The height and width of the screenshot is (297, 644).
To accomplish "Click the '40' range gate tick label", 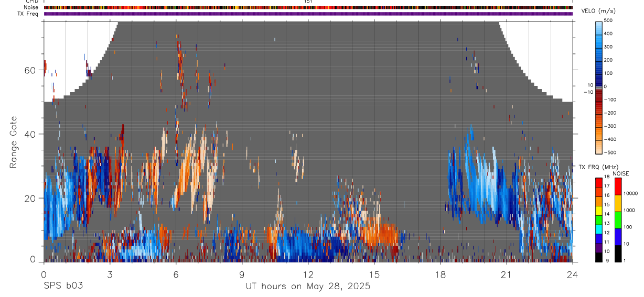I will [31, 134].
